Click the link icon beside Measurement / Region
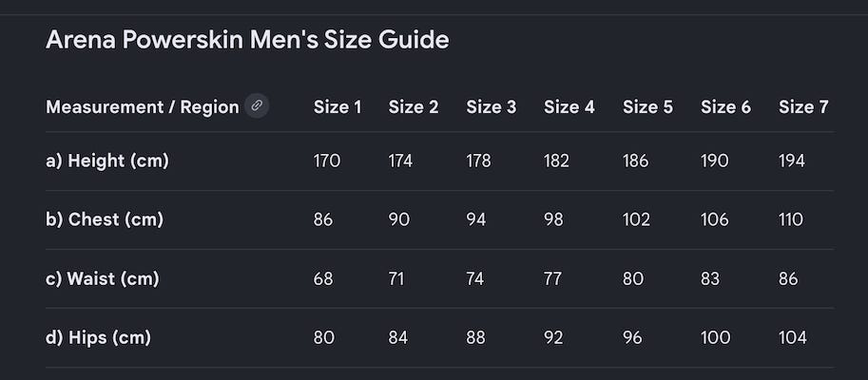 pos(257,106)
